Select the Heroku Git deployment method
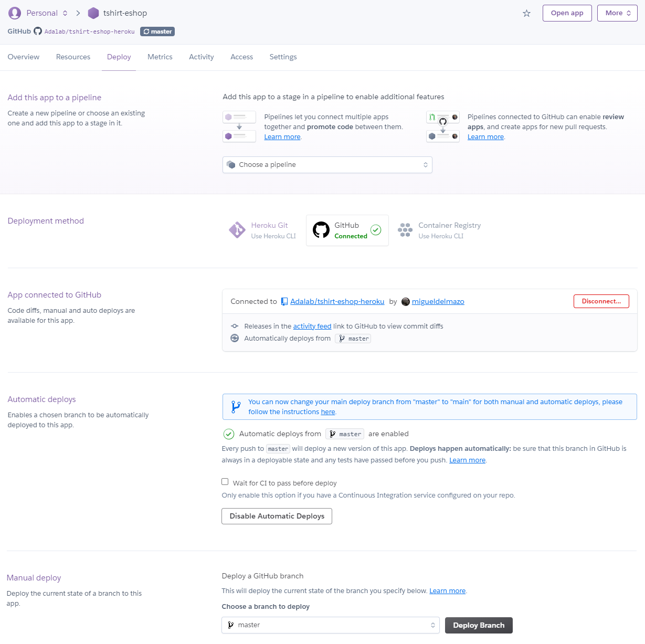This screenshot has width=645, height=644. tap(263, 230)
